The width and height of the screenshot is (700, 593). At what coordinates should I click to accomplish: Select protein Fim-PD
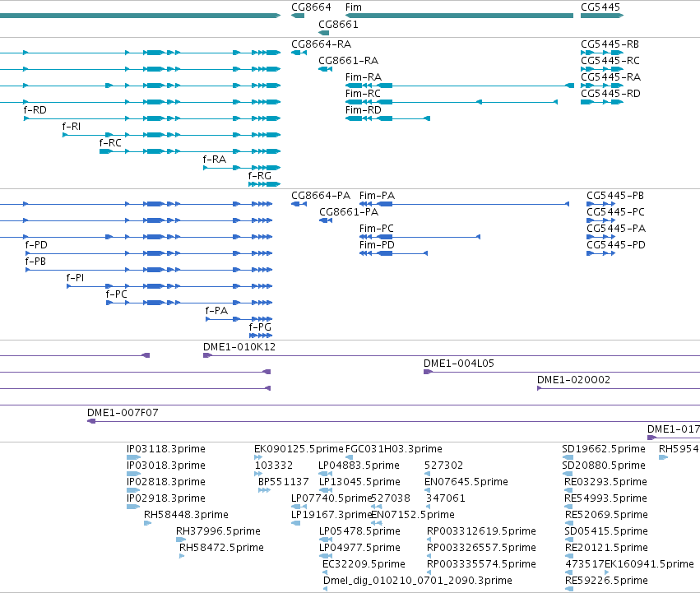pyautogui.click(x=377, y=246)
